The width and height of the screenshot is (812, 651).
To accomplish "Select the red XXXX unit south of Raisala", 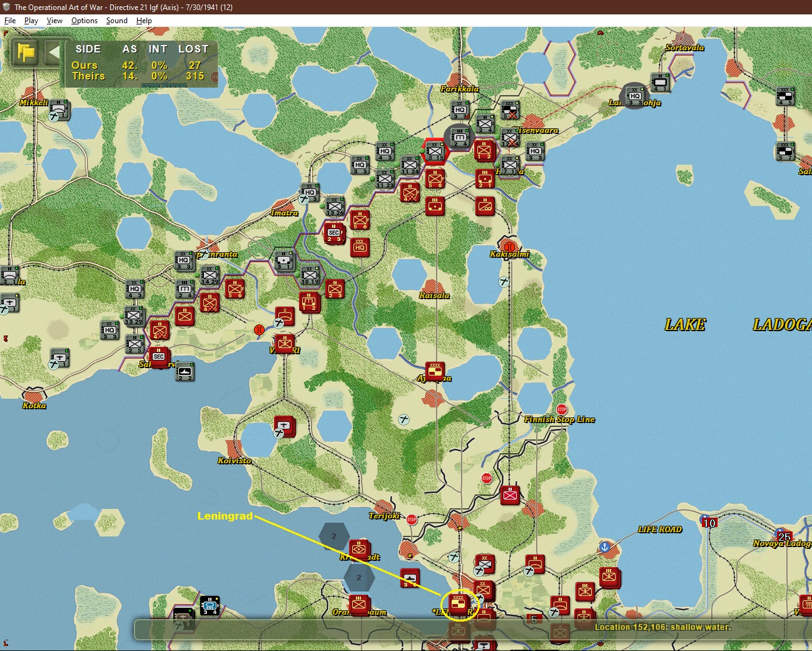I will pyautogui.click(x=435, y=371).
